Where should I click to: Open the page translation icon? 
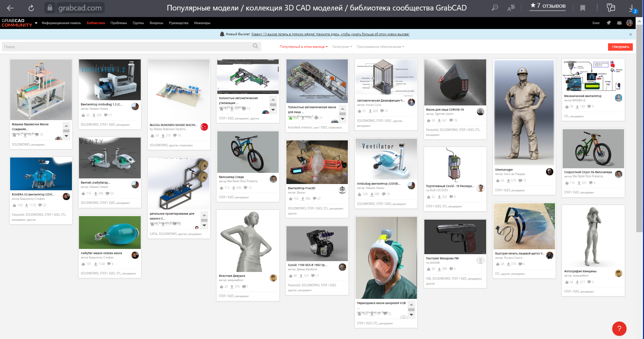click(x=511, y=8)
